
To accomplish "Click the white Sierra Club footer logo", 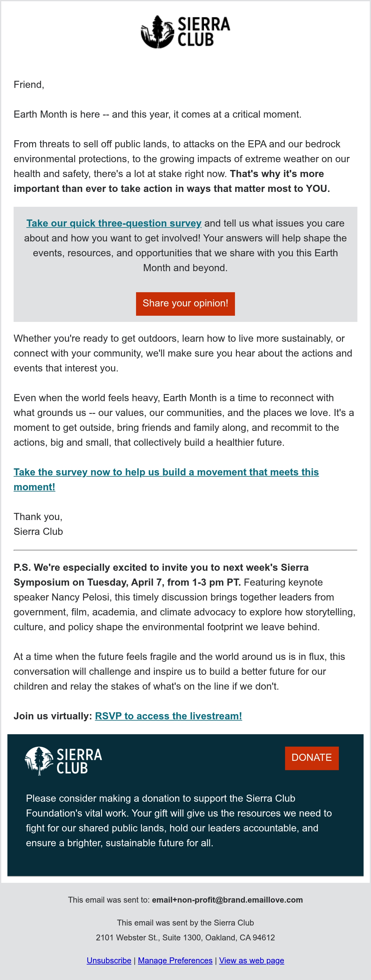I will 63,761.
